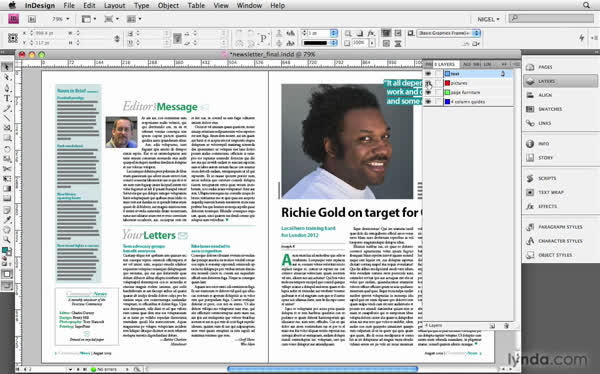This screenshot has height=374, width=600.
Task: Open the Layout menu
Action: 114,5
